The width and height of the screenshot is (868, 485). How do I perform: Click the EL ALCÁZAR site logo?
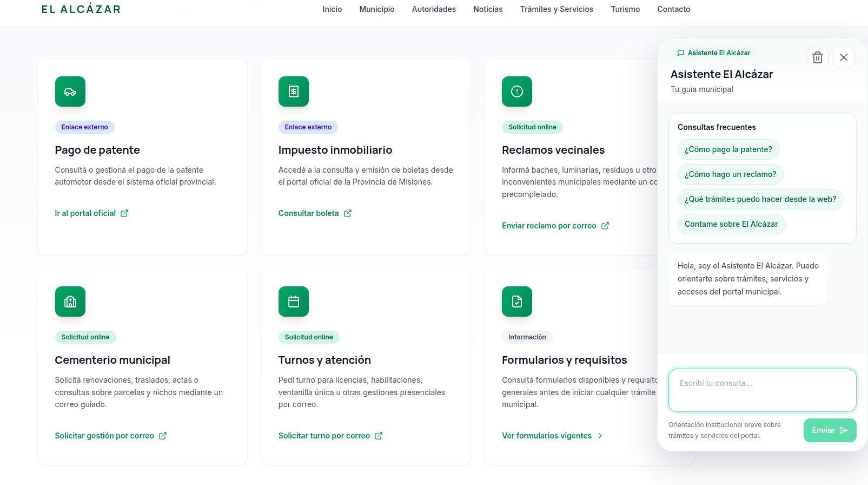(x=81, y=9)
